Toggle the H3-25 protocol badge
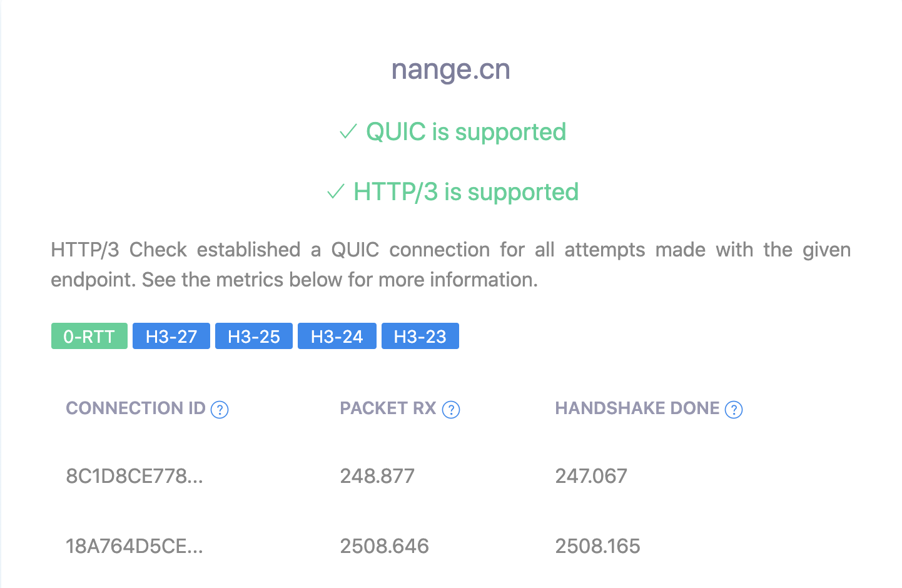Image resolution: width=902 pixels, height=588 pixels. [254, 336]
